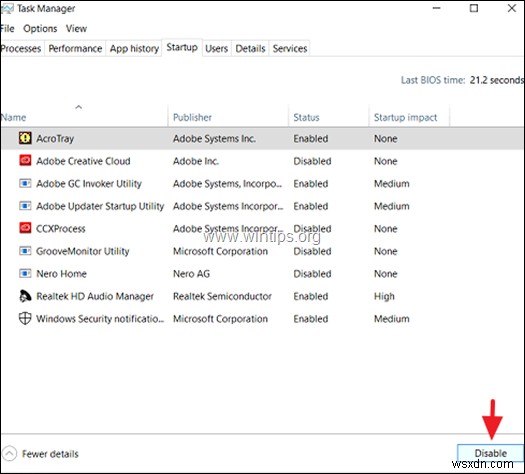Viewport: 525px width, 474px height.
Task: Open the File menu
Action: point(7,29)
